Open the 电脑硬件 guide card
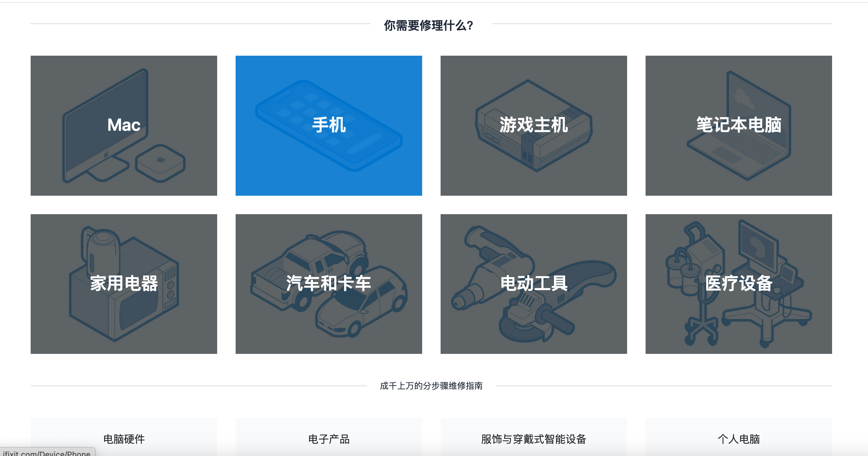This screenshot has width=868, height=456. pyautogui.click(x=124, y=439)
